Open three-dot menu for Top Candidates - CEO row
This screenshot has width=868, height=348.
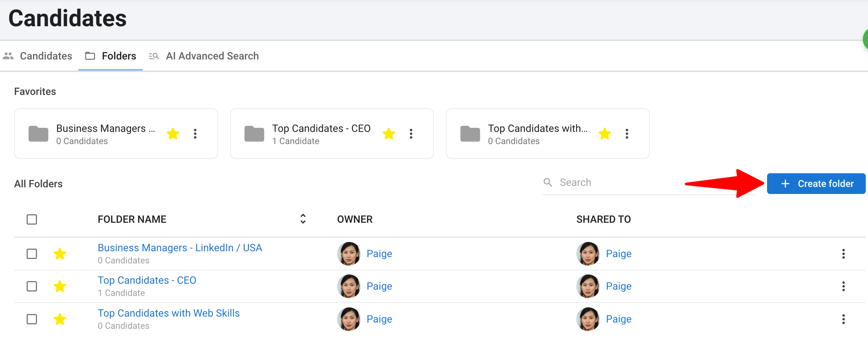click(843, 286)
